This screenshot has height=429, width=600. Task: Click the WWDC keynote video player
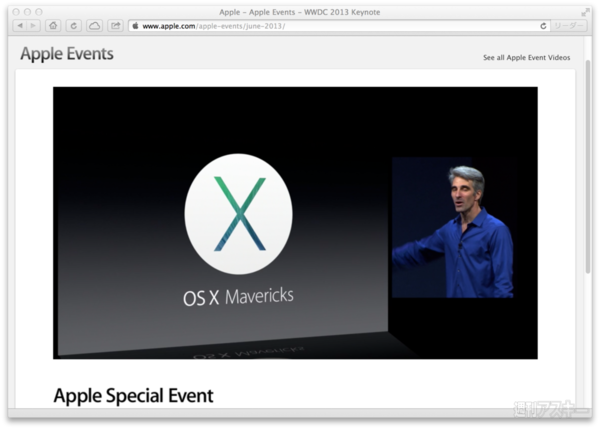pyautogui.click(x=295, y=223)
